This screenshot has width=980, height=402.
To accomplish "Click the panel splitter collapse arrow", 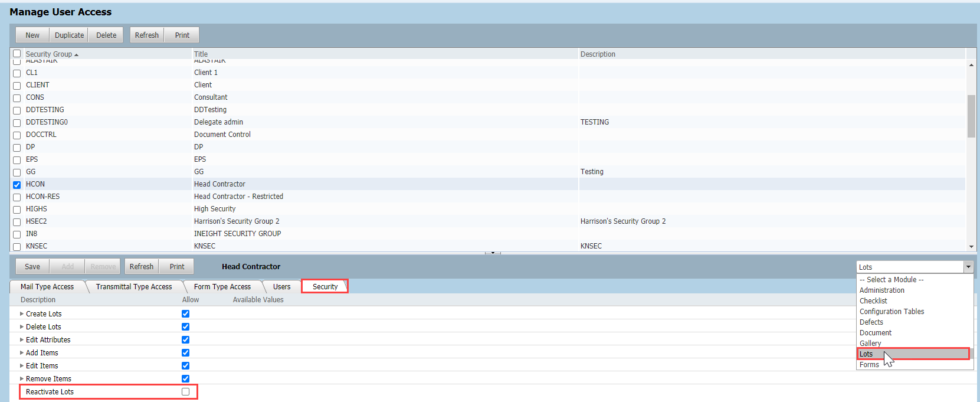I will point(493,253).
